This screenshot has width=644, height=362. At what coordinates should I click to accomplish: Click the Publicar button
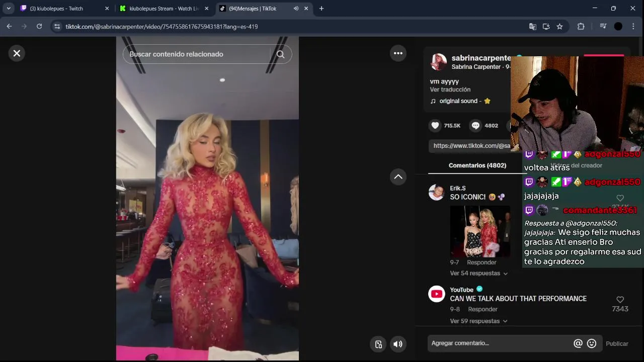click(617, 344)
